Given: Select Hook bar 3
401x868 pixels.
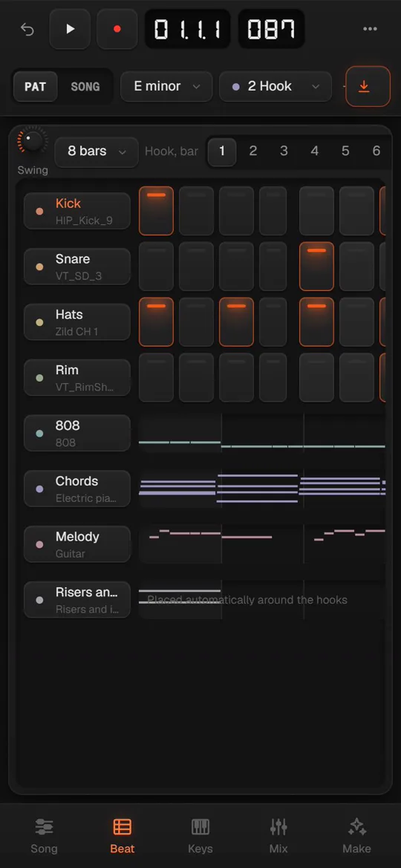Looking at the screenshot, I should (284, 151).
